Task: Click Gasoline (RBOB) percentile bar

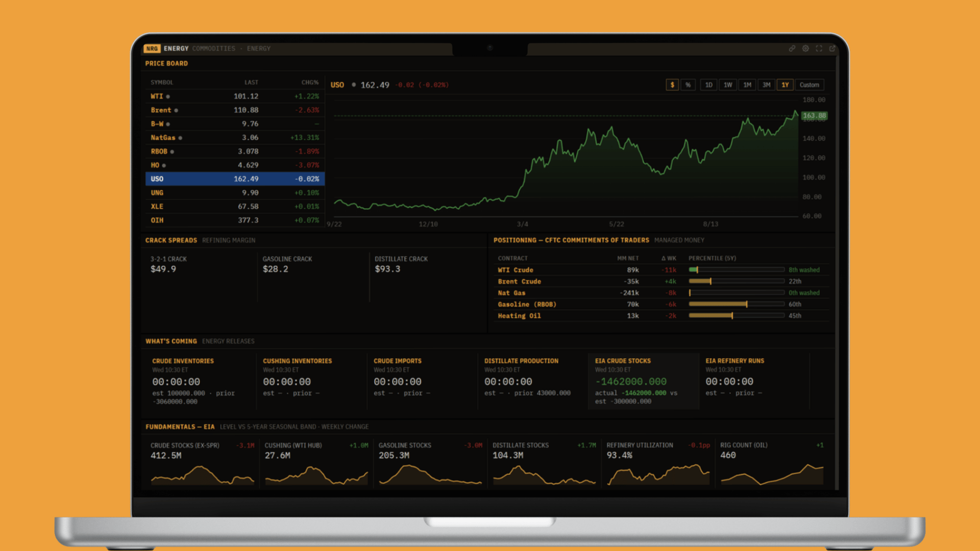Action: [x=737, y=304]
